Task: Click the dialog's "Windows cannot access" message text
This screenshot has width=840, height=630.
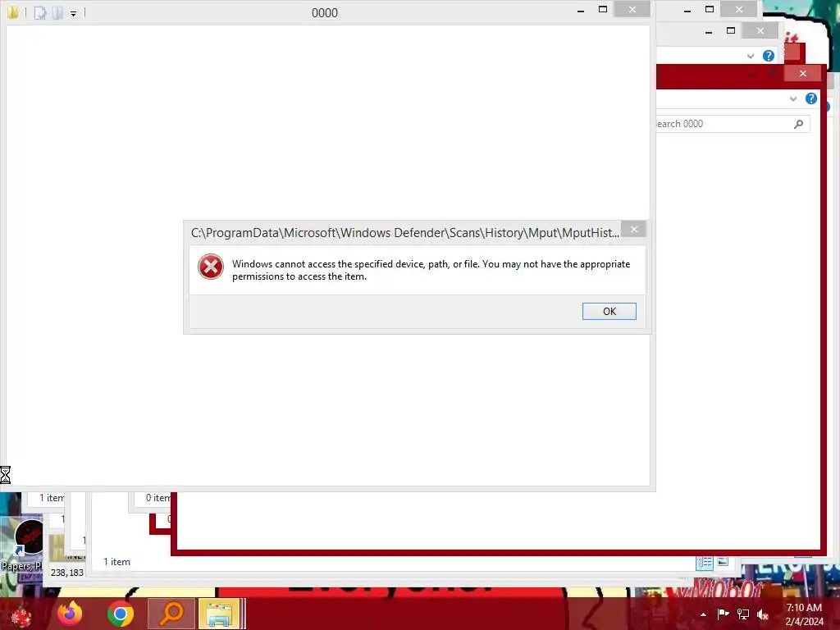Action: pyautogui.click(x=431, y=270)
